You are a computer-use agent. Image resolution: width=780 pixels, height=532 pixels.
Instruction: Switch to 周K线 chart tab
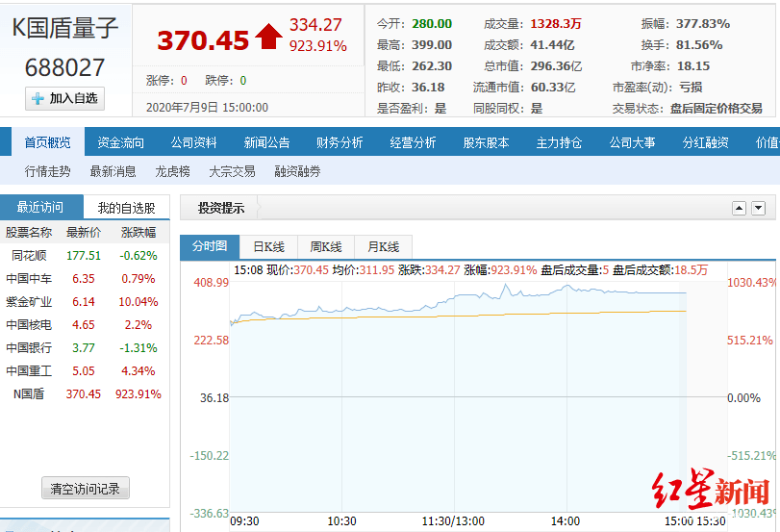(x=326, y=246)
